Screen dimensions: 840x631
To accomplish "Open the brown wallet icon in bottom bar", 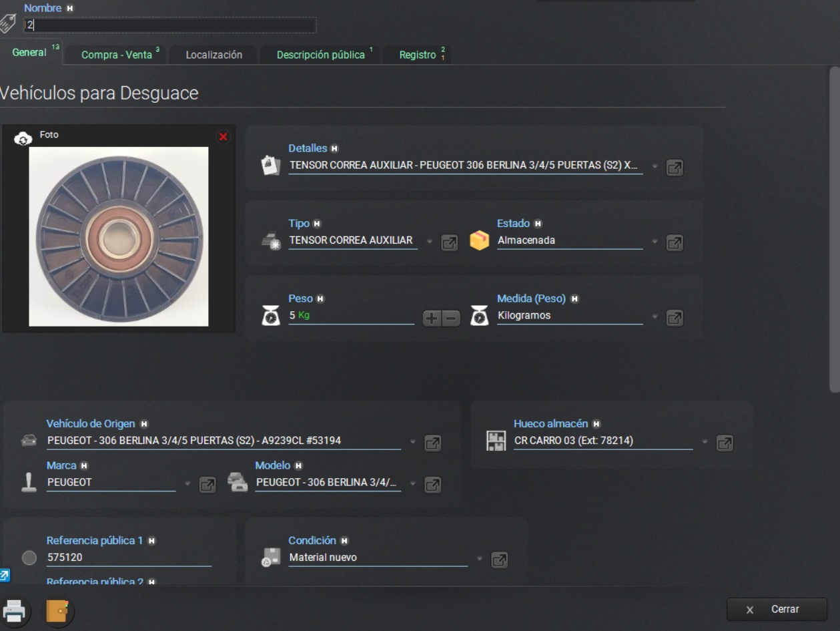I will tap(59, 610).
